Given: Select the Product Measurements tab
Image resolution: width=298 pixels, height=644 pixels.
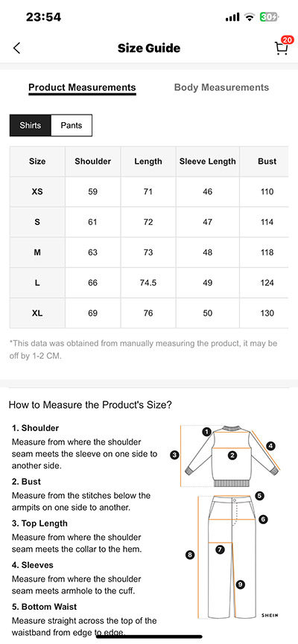Looking at the screenshot, I should (82, 88).
